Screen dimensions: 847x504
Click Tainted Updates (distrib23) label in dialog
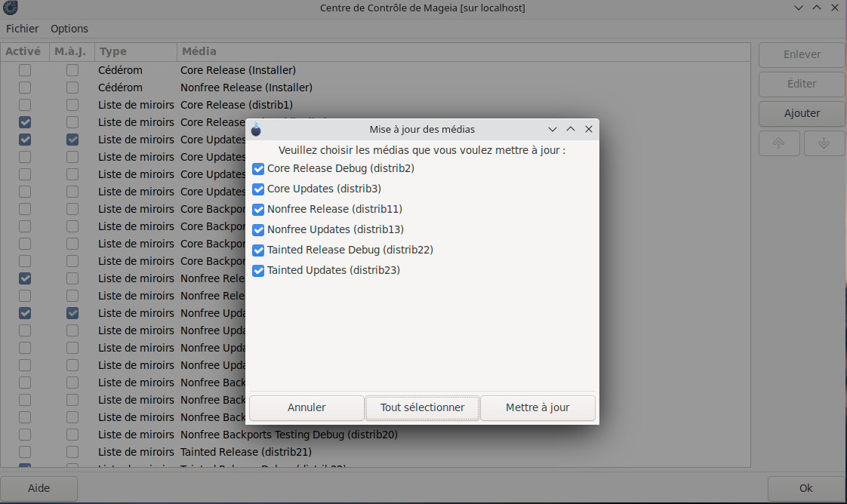(334, 270)
